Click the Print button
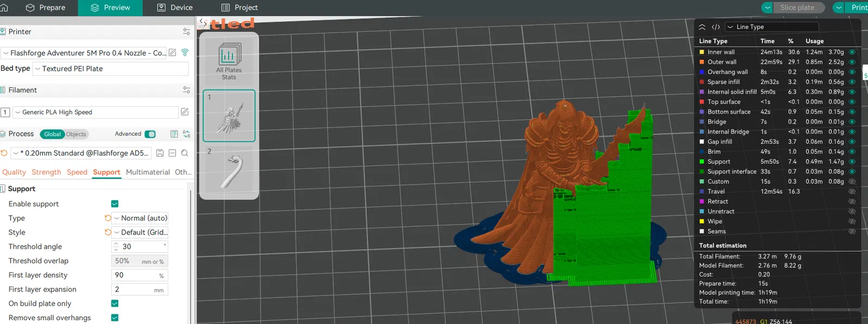 coord(857,8)
